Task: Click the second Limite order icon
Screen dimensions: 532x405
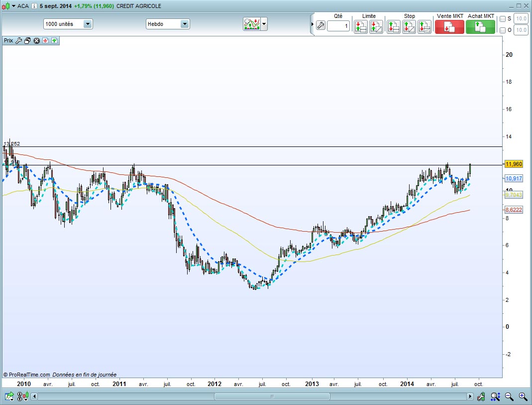Action: tap(376, 26)
